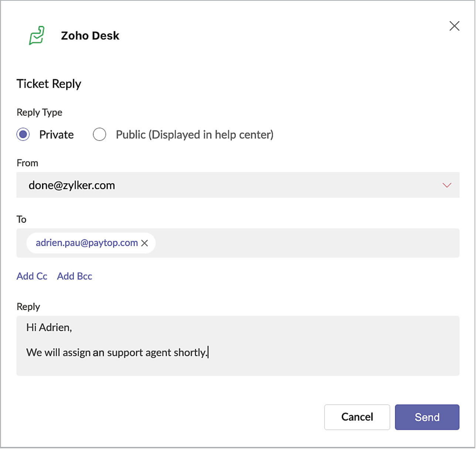Select the Private reply type

click(23, 134)
